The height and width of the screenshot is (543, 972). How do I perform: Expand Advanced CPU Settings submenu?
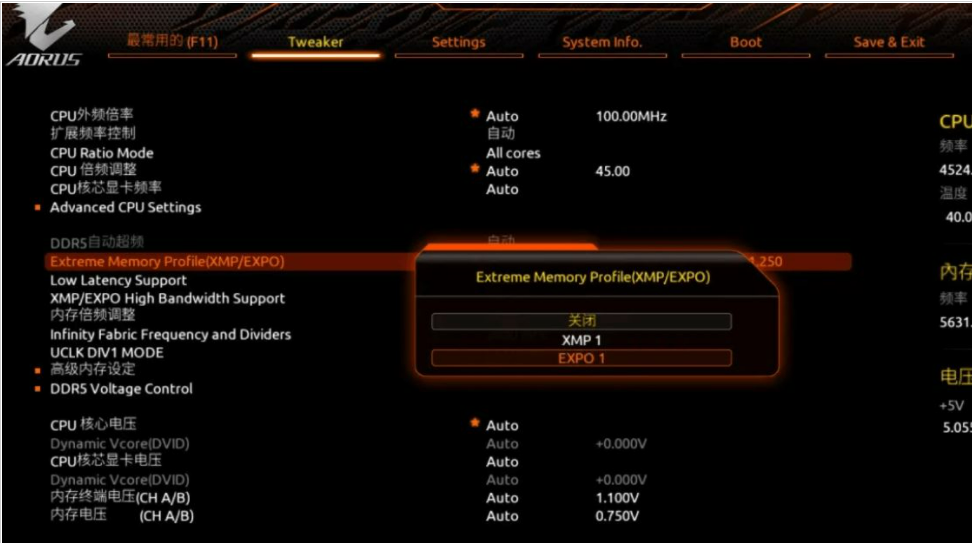[x=125, y=208]
